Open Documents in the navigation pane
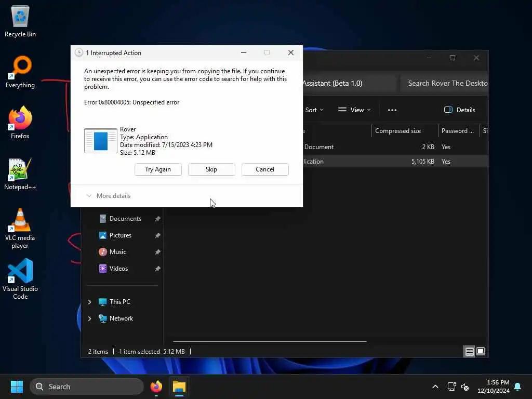 (x=125, y=219)
